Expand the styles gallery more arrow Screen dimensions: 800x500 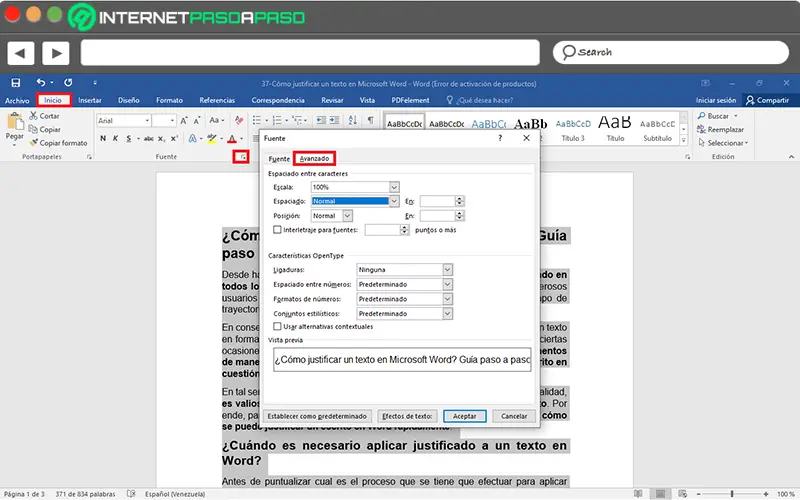click(x=684, y=140)
